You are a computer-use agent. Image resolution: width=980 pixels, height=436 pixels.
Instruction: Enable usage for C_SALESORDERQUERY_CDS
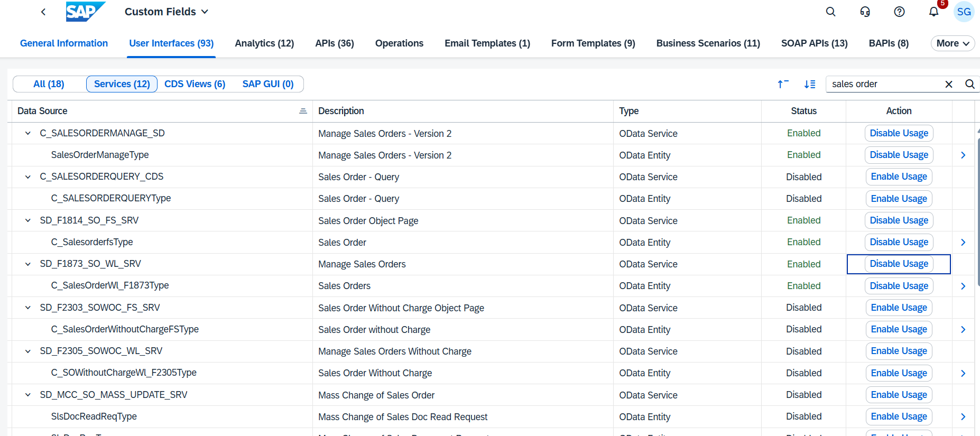pos(899,177)
